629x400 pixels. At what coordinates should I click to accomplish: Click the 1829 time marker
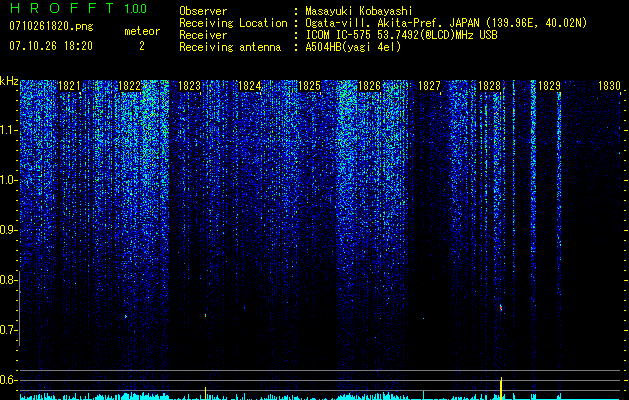click(x=549, y=86)
